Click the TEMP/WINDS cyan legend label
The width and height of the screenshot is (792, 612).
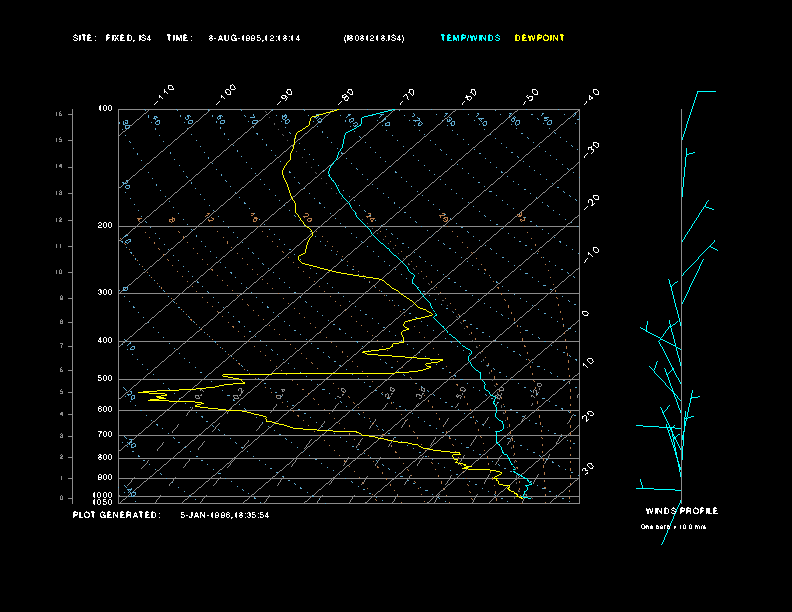tap(470, 38)
